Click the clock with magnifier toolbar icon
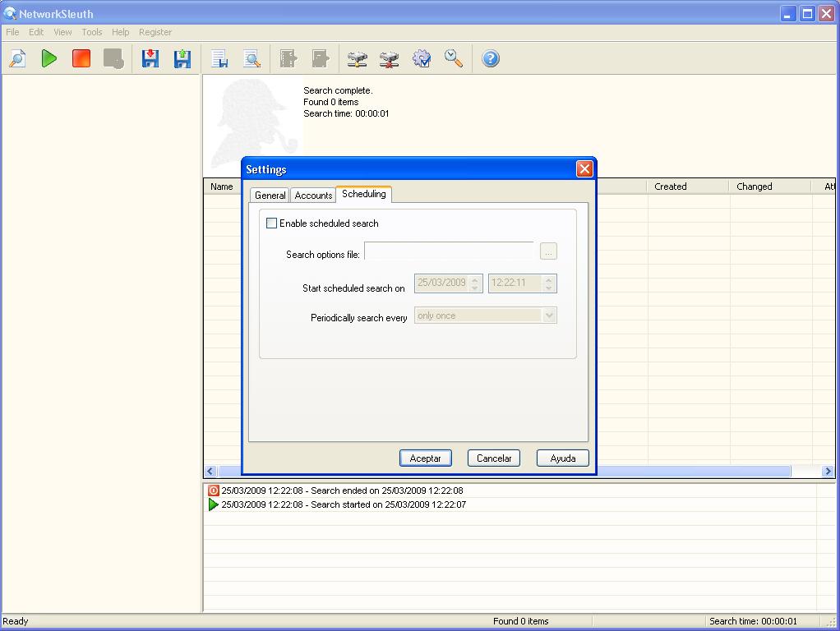Viewport: 840px width, 631px height. coord(454,58)
